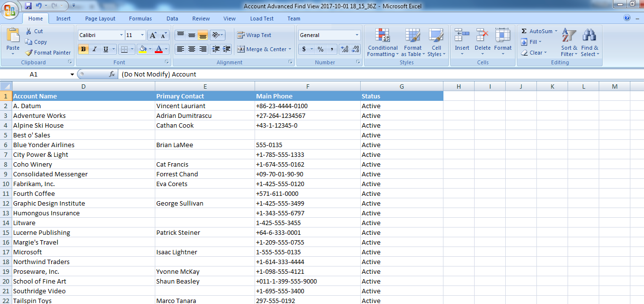Image resolution: width=644 pixels, height=304 pixels.
Task: Apply top vertical alignment
Action: [180, 35]
